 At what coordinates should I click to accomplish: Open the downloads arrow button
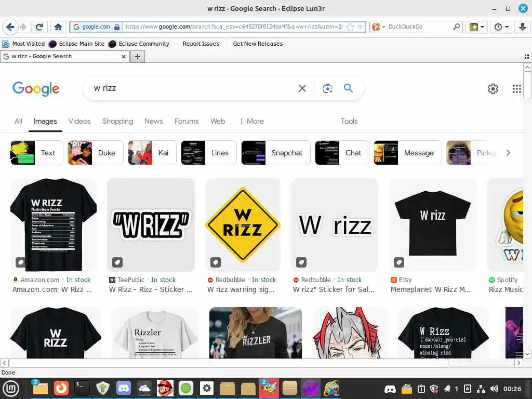tap(523, 27)
